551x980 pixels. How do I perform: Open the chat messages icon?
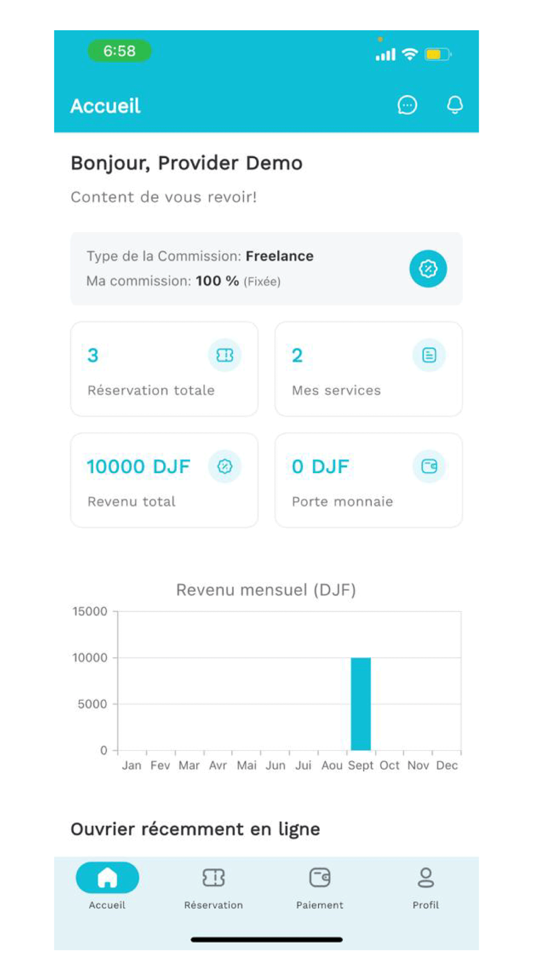407,105
